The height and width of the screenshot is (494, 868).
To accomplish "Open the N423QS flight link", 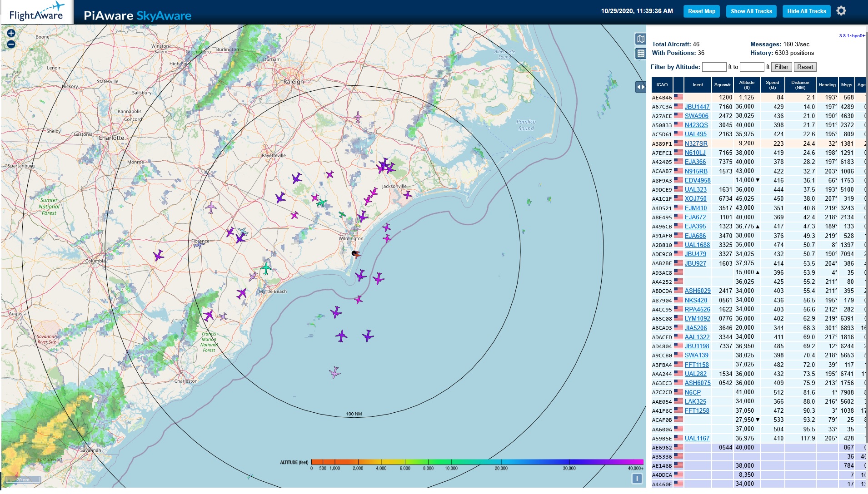I will point(696,125).
